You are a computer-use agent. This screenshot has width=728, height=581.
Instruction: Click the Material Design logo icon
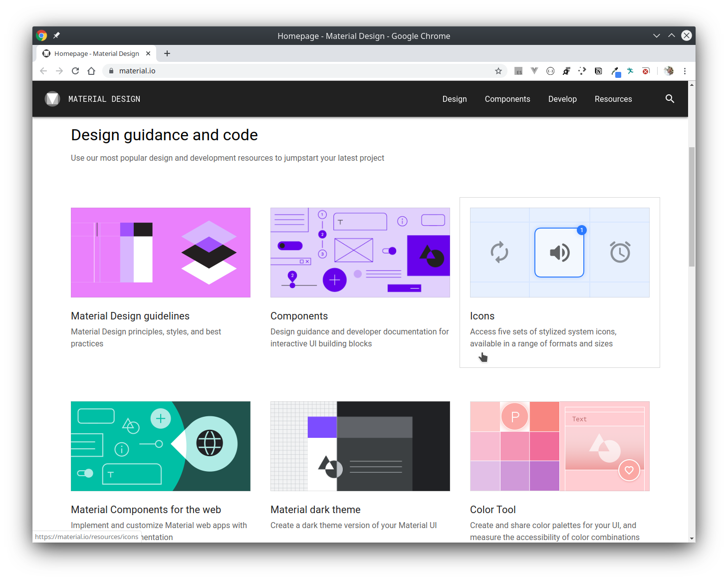coord(52,99)
